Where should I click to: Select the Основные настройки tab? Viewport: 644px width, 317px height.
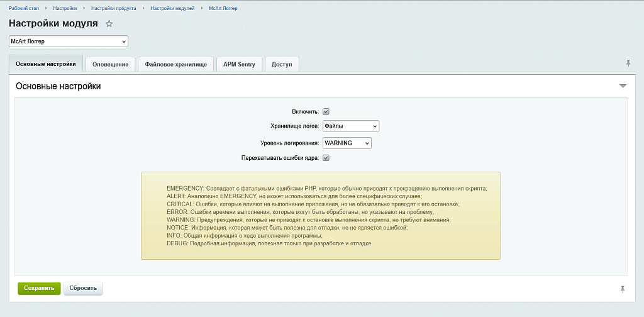(x=46, y=64)
